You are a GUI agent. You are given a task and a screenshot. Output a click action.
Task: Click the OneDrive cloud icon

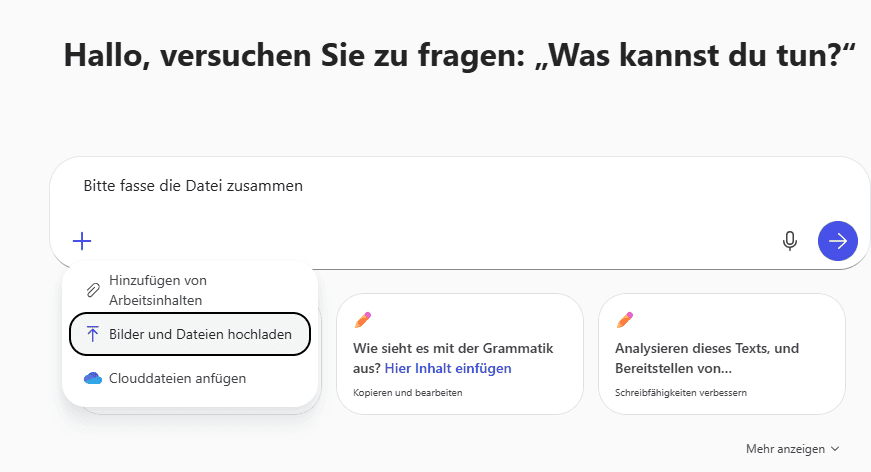[92, 378]
